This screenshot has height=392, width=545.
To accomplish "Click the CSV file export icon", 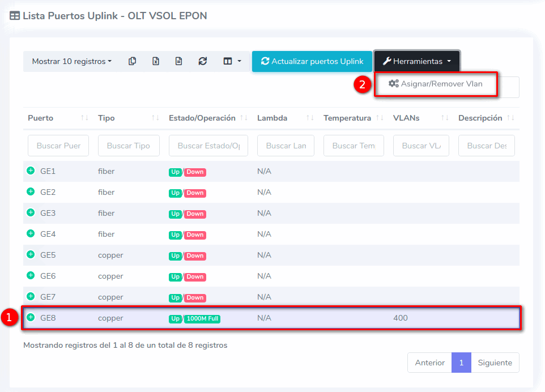I will click(x=178, y=61).
